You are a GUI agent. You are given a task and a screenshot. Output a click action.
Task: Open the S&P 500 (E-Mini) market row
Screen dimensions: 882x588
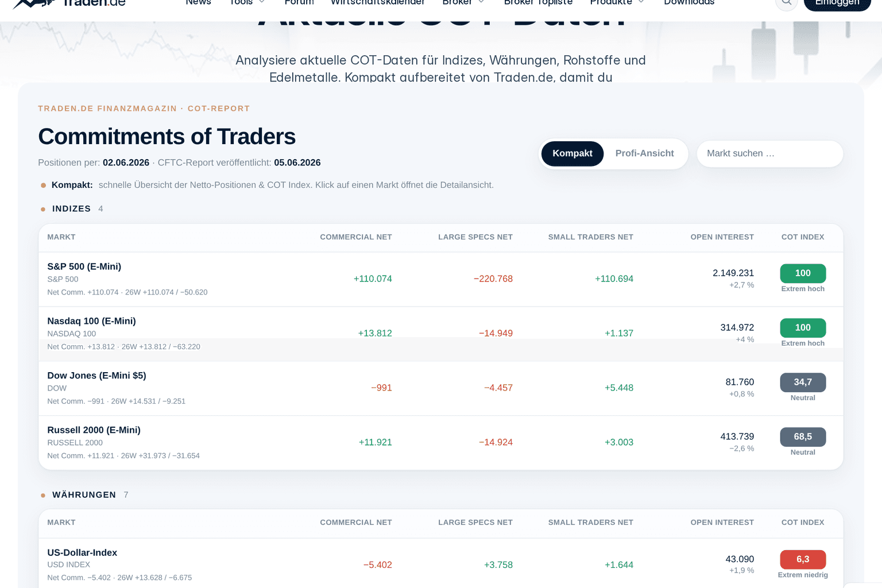coord(441,280)
